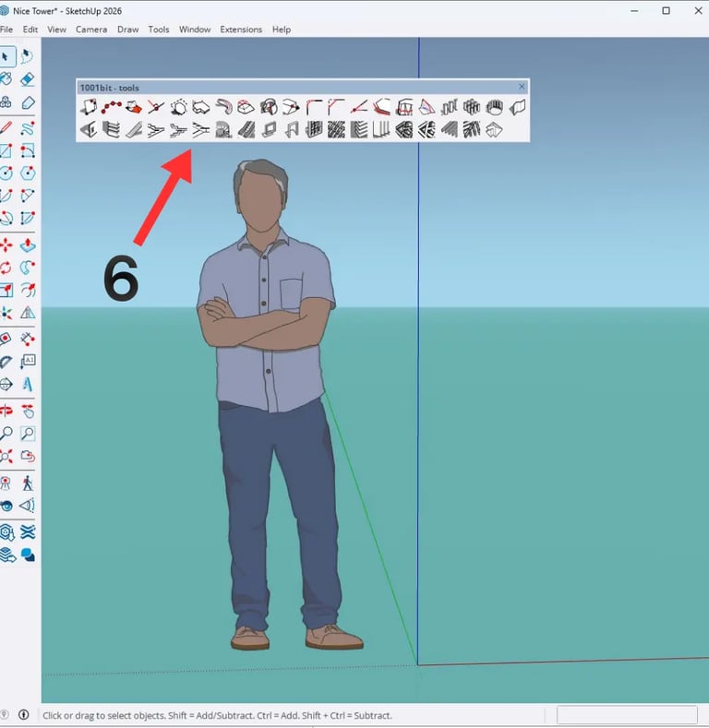Select the Orbit tool

coord(6,411)
